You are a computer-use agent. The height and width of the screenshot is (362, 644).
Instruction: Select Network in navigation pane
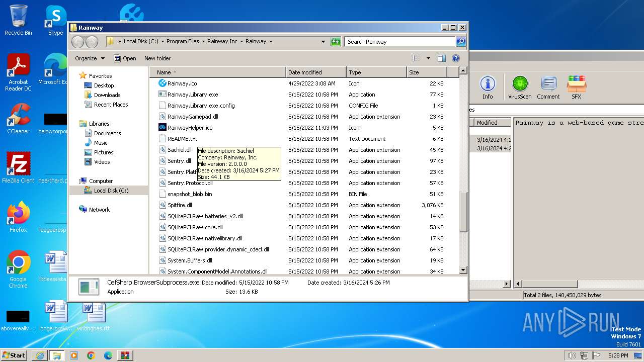click(99, 210)
